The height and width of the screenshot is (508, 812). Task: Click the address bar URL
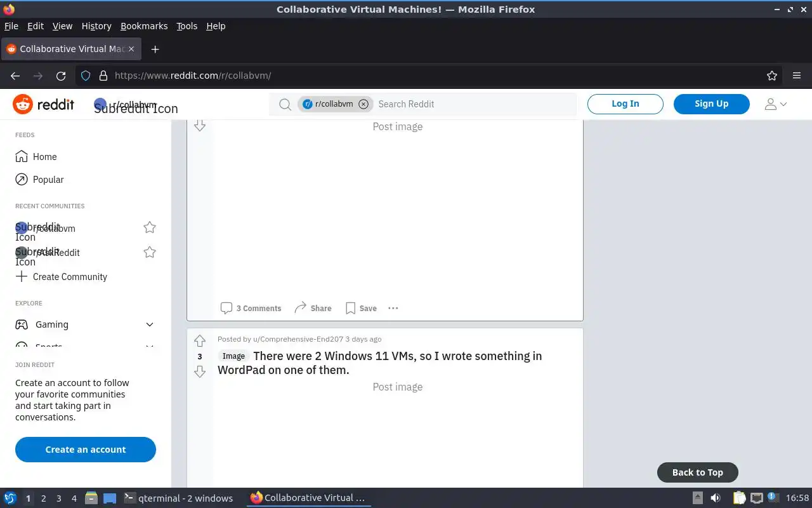pos(193,76)
